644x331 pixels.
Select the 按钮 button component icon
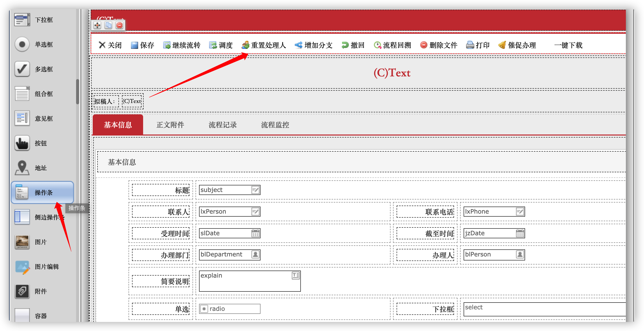(x=22, y=143)
